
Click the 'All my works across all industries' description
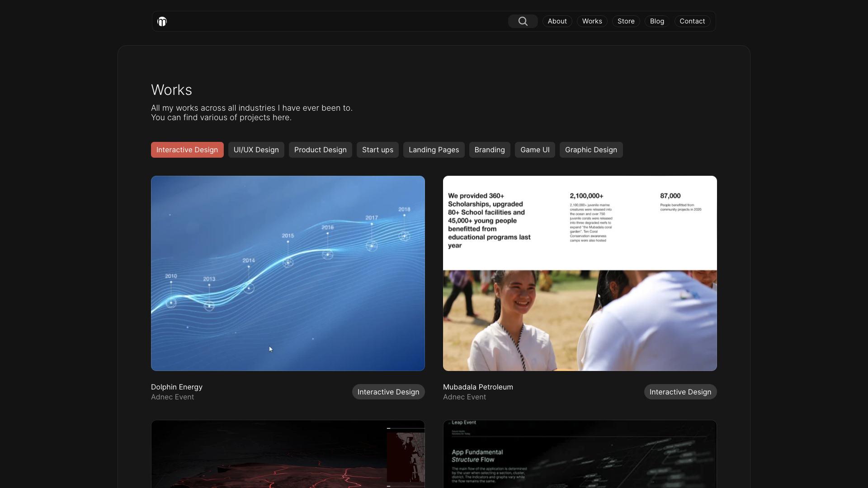point(252,113)
